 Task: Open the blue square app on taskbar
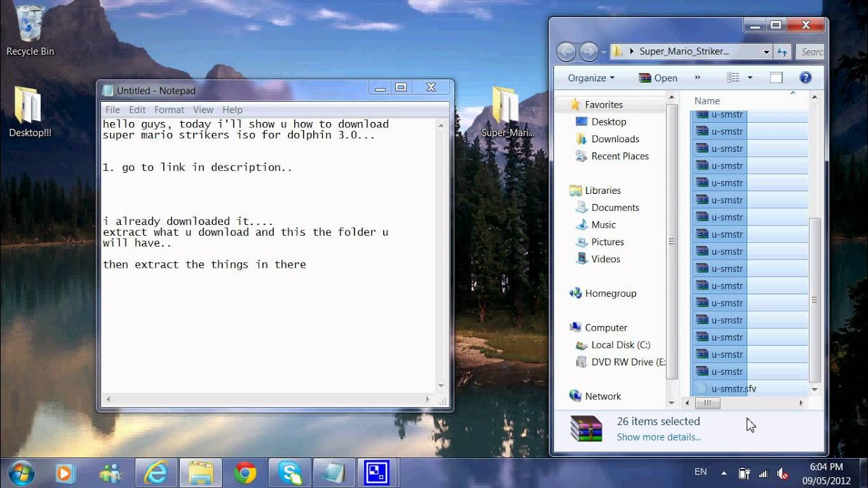pyautogui.click(x=378, y=472)
